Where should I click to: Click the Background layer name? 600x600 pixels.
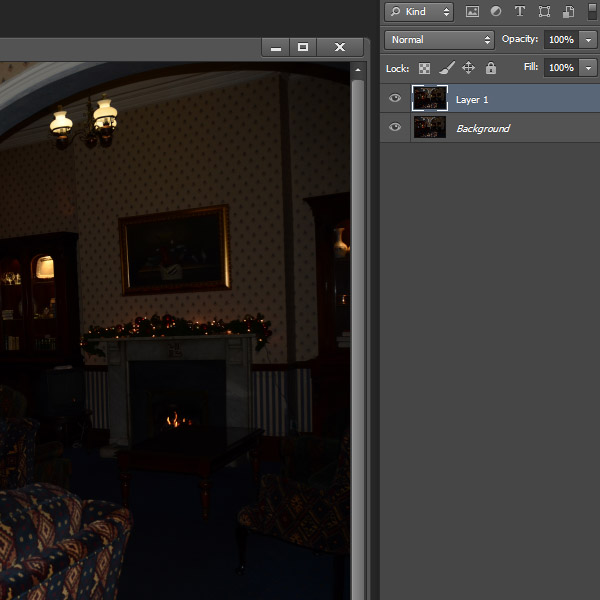[x=483, y=129]
